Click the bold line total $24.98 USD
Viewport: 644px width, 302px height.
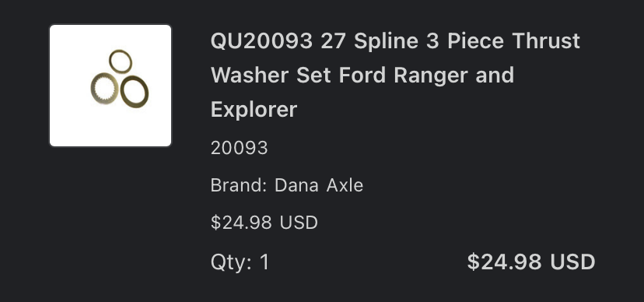tap(531, 262)
